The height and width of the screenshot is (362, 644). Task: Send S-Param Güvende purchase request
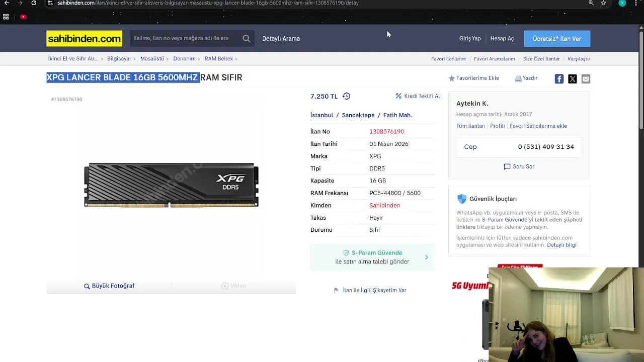coord(372,257)
